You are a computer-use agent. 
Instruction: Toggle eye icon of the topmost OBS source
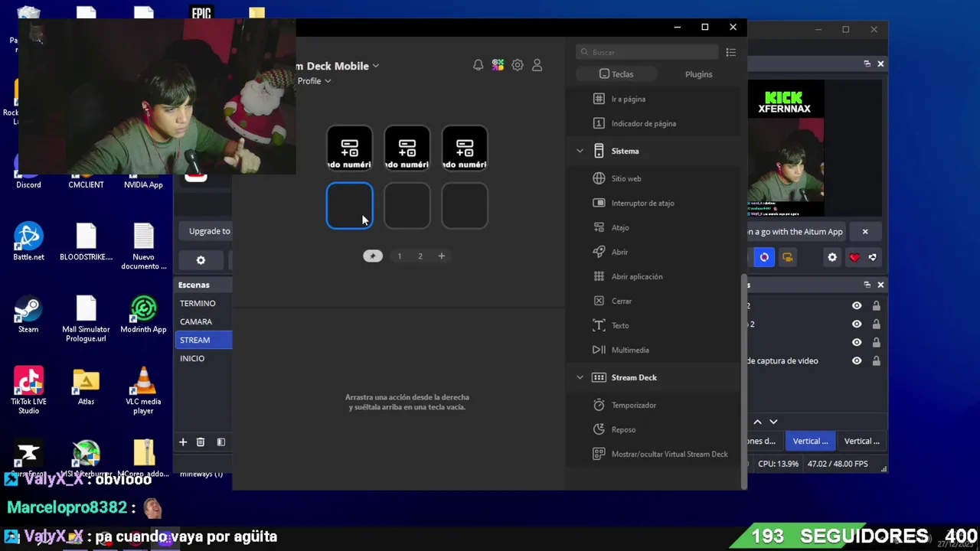click(857, 305)
